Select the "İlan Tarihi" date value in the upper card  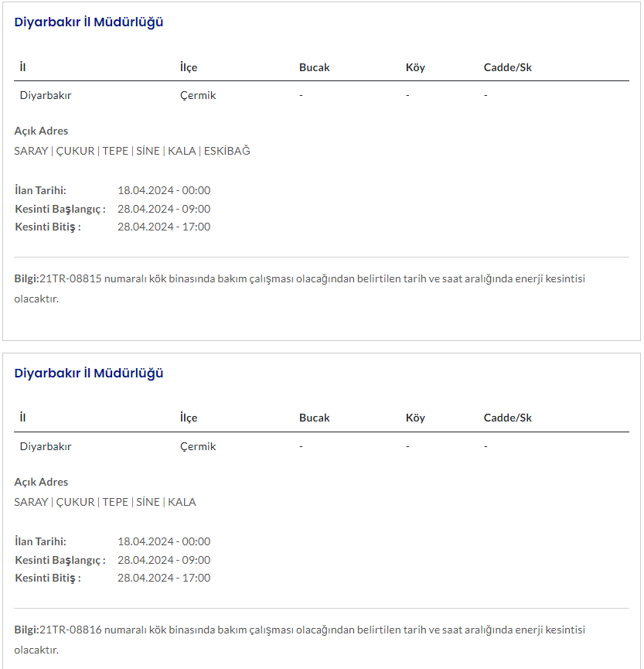click(x=164, y=190)
